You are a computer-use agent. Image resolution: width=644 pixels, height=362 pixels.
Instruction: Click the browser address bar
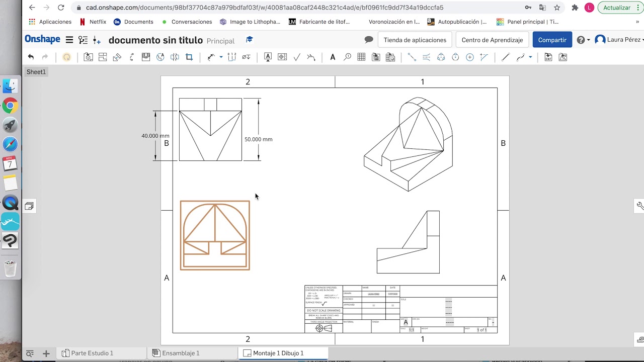(297, 8)
